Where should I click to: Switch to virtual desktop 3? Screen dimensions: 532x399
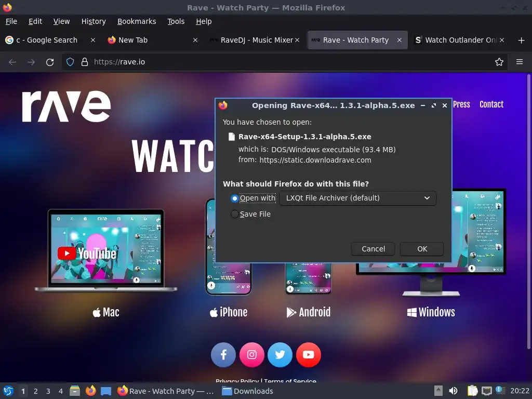(x=48, y=391)
